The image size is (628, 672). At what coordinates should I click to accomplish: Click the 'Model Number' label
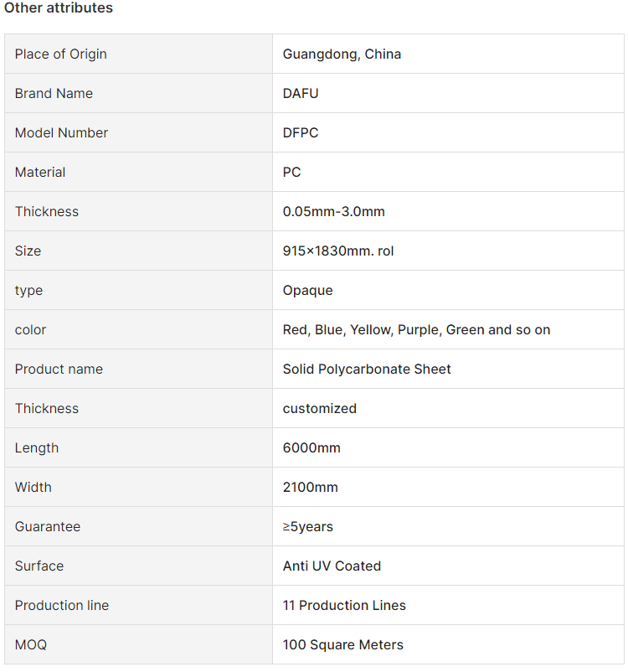(61, 133)
